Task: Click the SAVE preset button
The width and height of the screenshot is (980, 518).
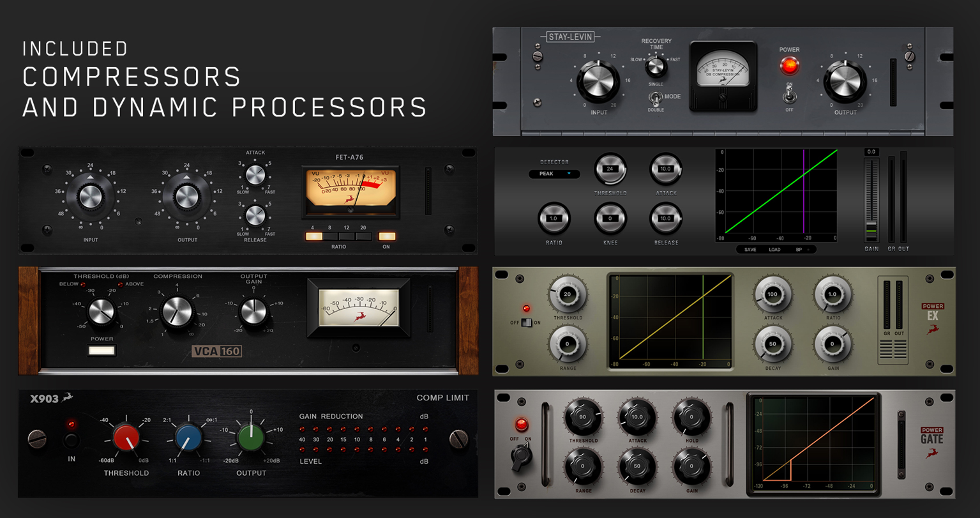Action: [750, 250]
